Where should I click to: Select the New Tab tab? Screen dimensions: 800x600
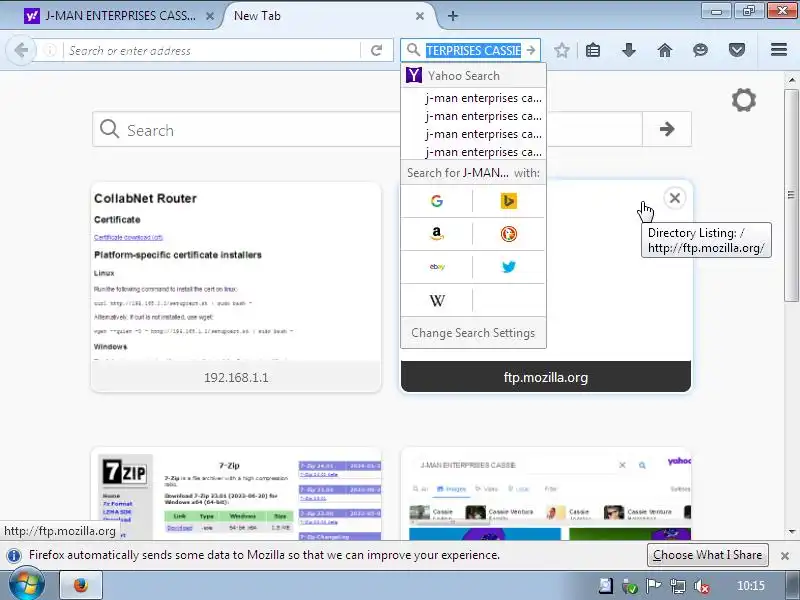pos(329,16)
